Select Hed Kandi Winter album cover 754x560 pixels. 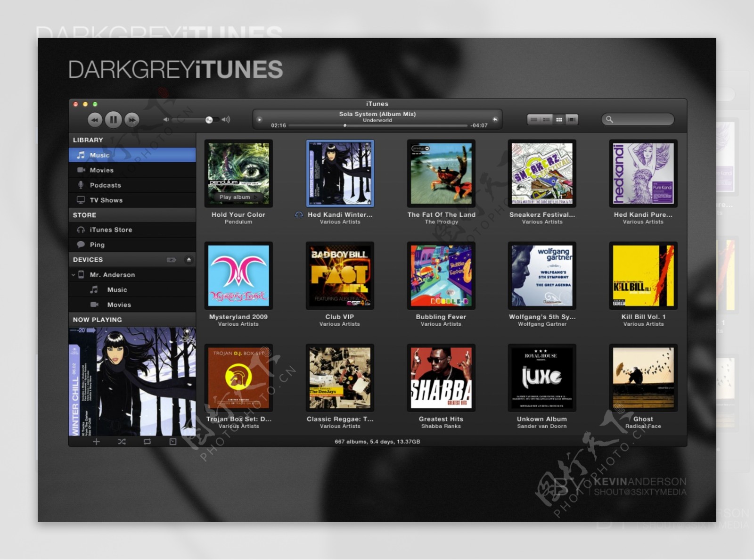click(340, 173)
